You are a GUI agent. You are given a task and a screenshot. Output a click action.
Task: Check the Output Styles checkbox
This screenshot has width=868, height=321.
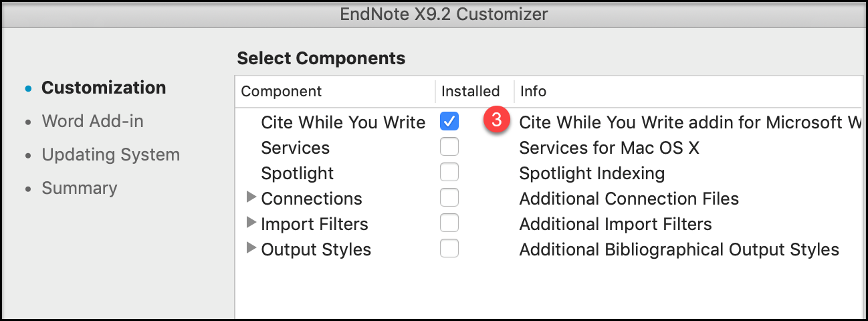tap(449, 249)
